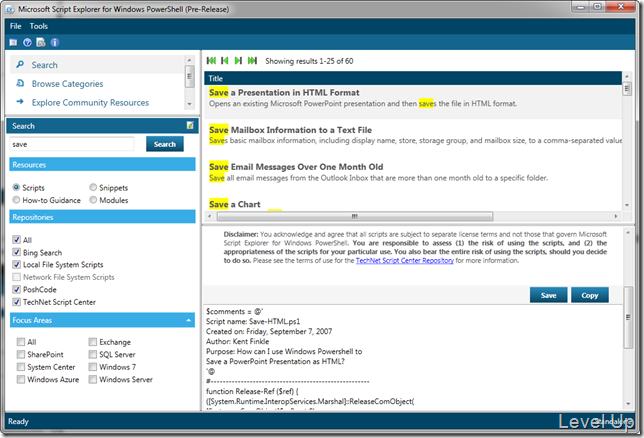
Task: Uncheck the PoshCode repository checkbox
Action: (x=16, y=289)
